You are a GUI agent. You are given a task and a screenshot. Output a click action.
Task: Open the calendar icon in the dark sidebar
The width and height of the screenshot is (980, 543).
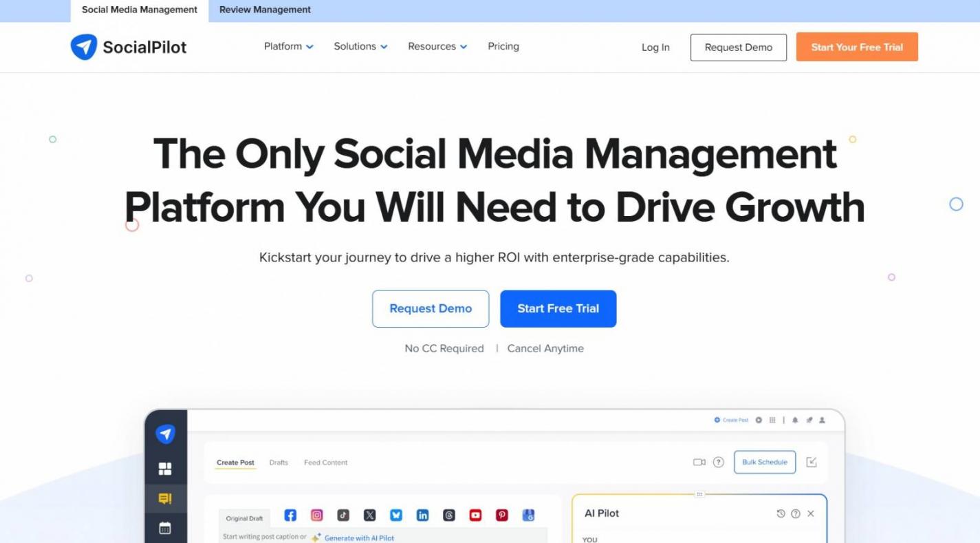point(165,528)
